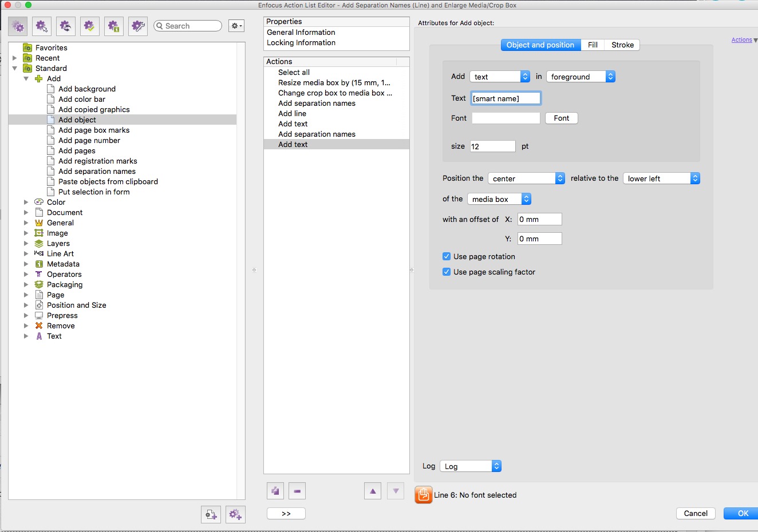Toggle Use page scaling factor checkbox
This screenshot has width=758, height=532.
point(447,272)
